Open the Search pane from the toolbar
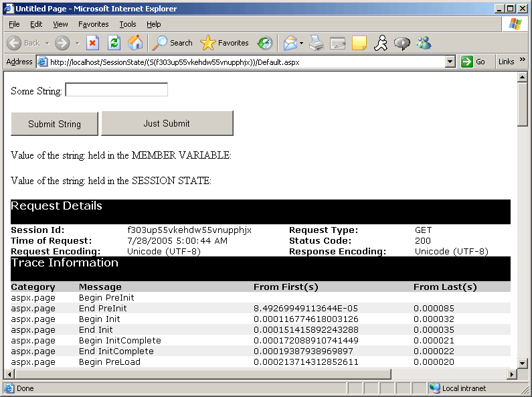Viewport: 532px width, 397px height. (173, 43)
